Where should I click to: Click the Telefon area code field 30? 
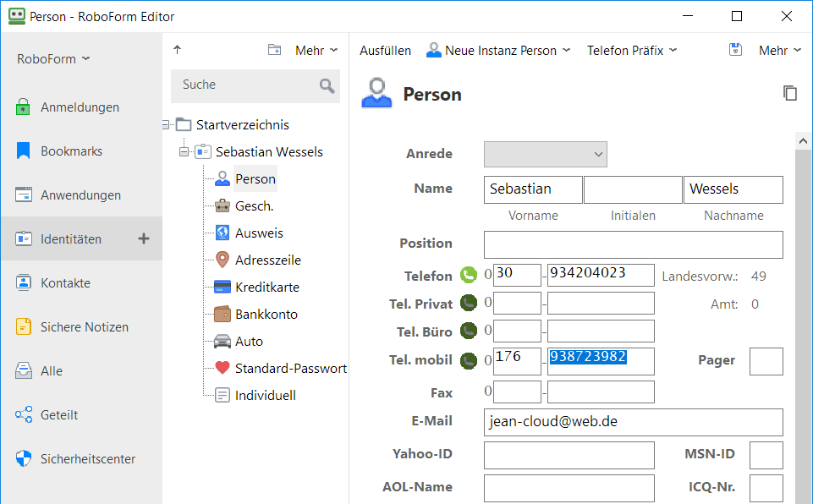517,275
